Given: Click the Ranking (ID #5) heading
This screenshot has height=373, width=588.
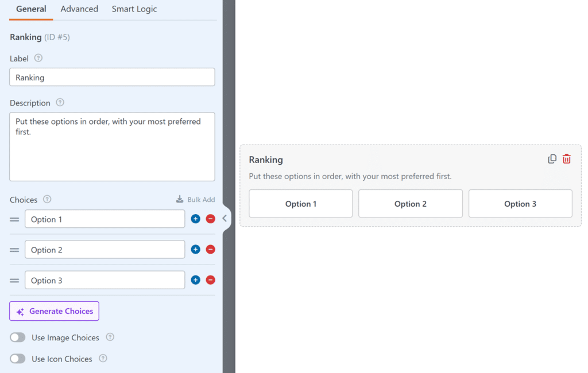Looking at the screenshot, I should [x=40, y=37].
